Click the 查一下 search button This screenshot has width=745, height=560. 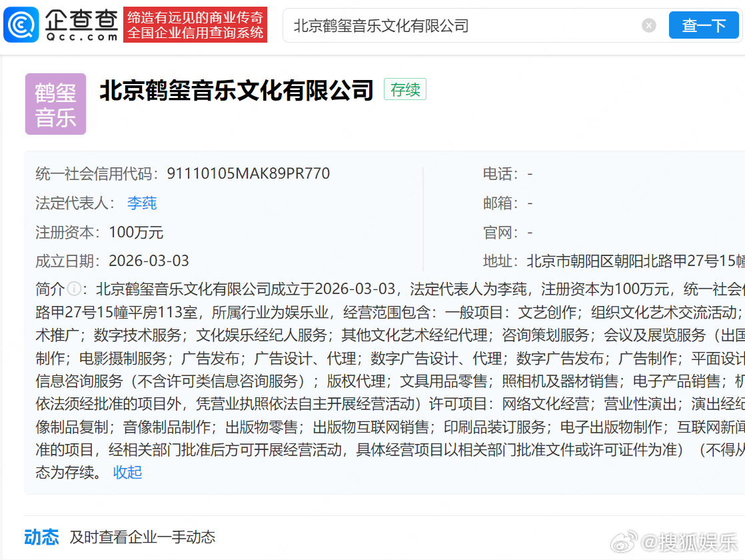click(704, 25)
